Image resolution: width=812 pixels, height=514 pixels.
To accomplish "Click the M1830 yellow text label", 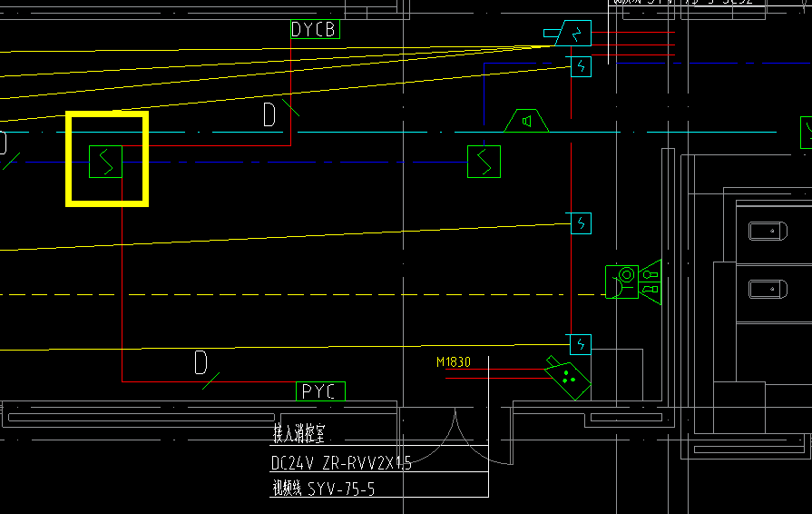I will (x=454, y=362).
